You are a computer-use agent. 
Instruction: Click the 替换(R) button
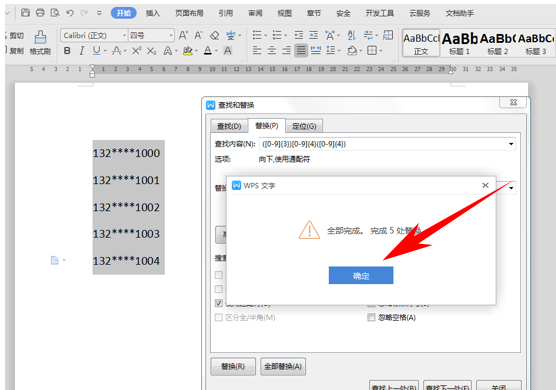[x=233, y=366]
